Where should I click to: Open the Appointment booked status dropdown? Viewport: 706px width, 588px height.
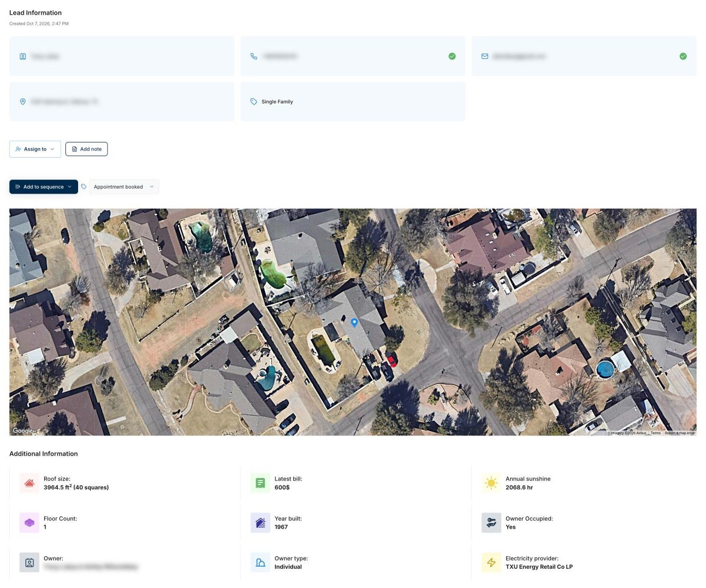[124, 187]
